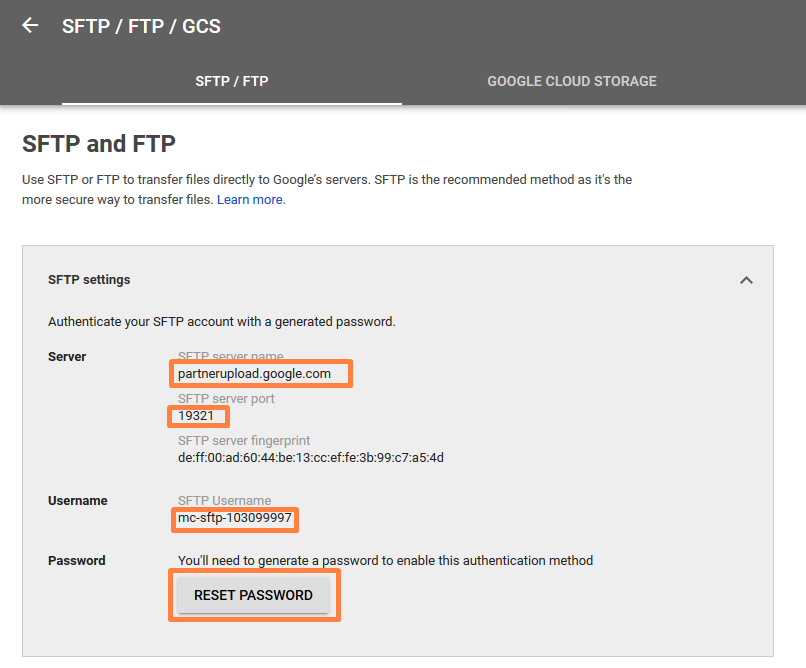Open the Learn more link
The height and width of the screenshot is (668, 806).
click(250, 199)
